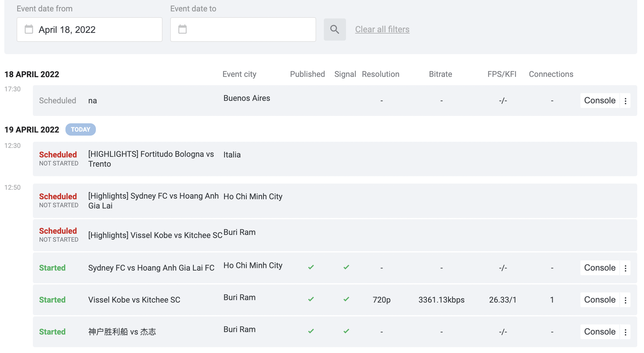Open Console for the na Buenos Aires event
The width and height of the screenshot is (644, 353).
coord(599,101)
